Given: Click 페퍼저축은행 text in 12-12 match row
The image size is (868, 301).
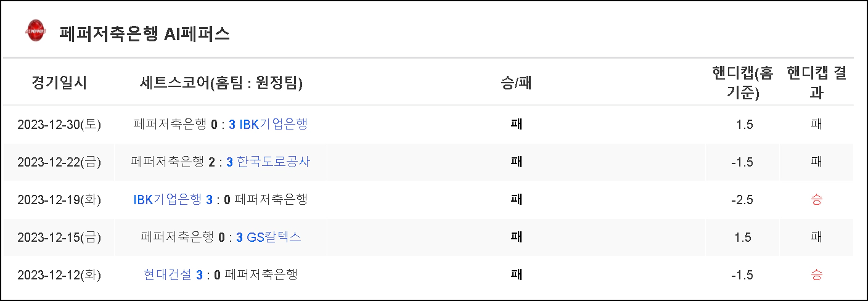Looking at the screenshot, I should pyautogui.click(x=261, y=274).
